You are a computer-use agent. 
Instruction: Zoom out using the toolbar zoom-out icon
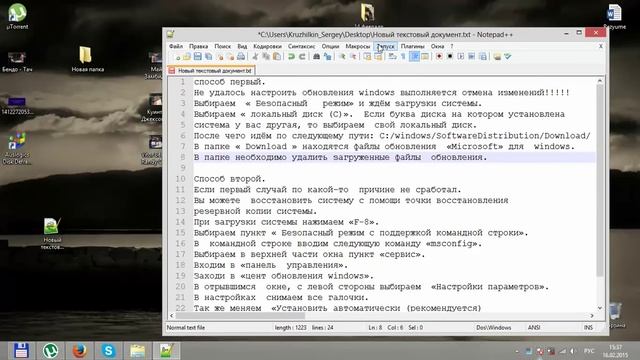pyautogui.click(x=353, y=57)
